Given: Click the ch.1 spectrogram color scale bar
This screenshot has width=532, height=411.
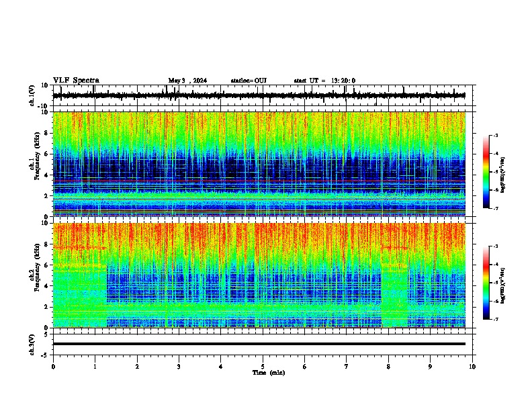Looking at the screenshot, I should (486, 172).
